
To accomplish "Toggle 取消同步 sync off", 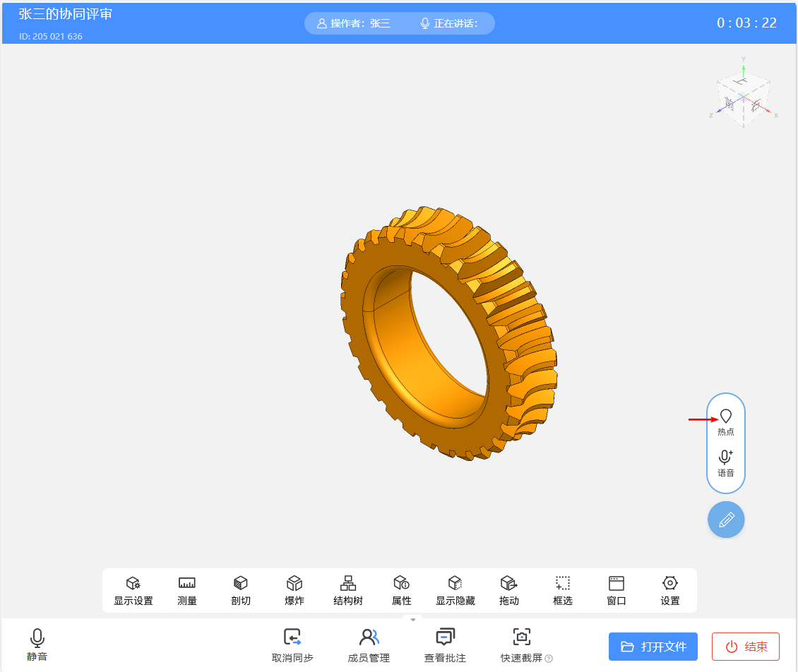I will coord(292,644).
